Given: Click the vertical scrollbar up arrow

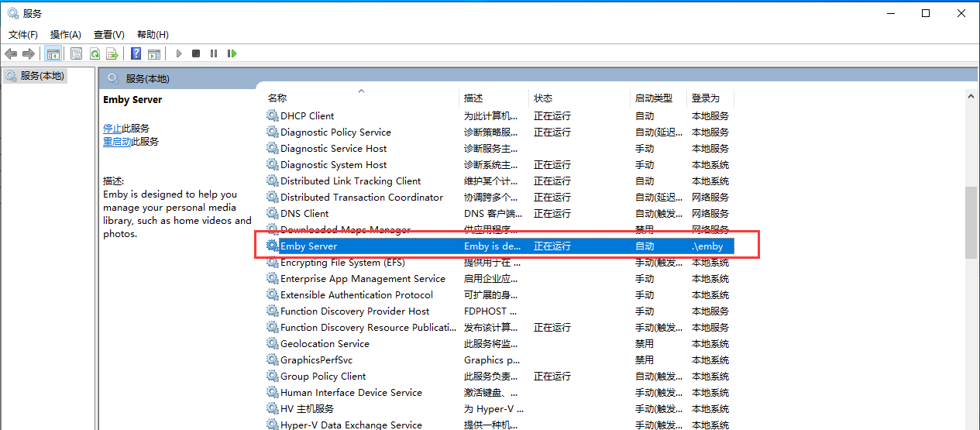Looking at the screenshot, I should (971, 96).
